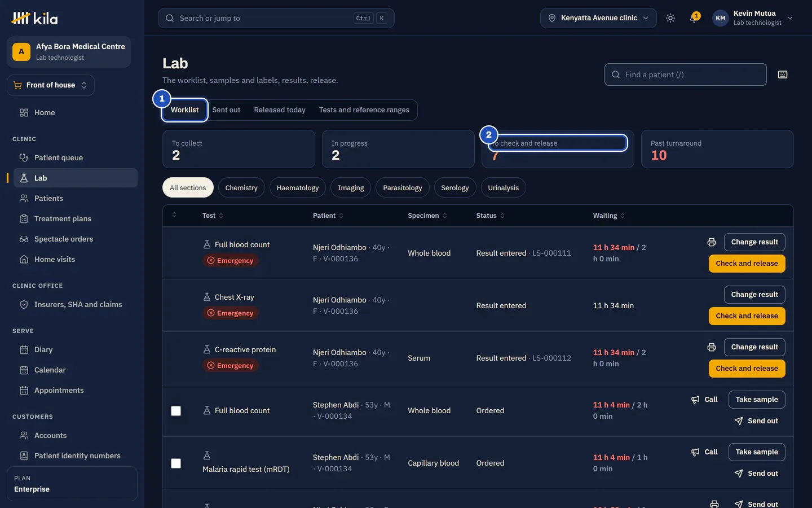Expand the Kevin Mutua user menu
This screenshot has width=812, height=508.
point(753,18)
